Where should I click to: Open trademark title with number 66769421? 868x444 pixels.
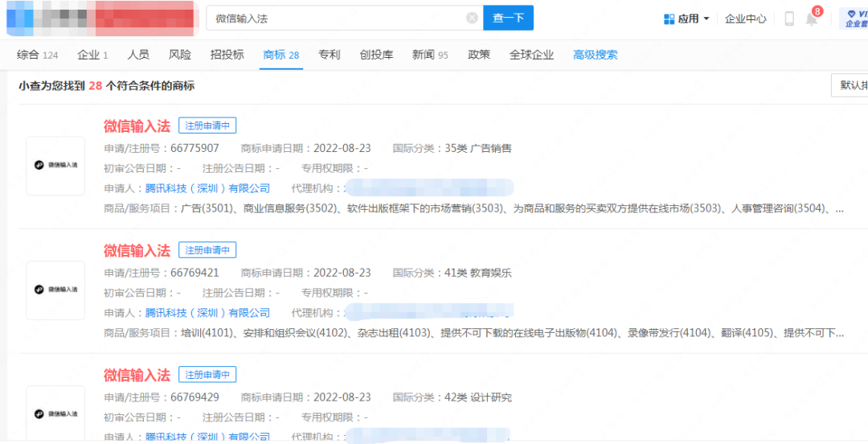137,250
